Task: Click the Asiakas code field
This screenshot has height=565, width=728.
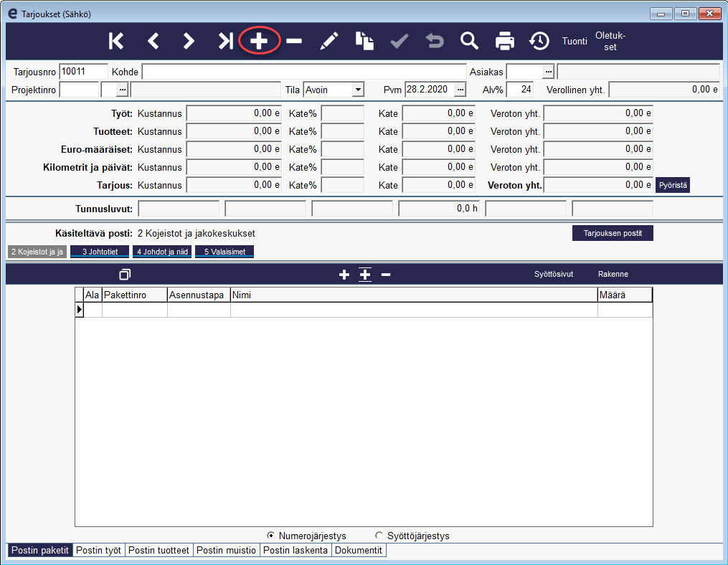Action: [x=524, y=72]
